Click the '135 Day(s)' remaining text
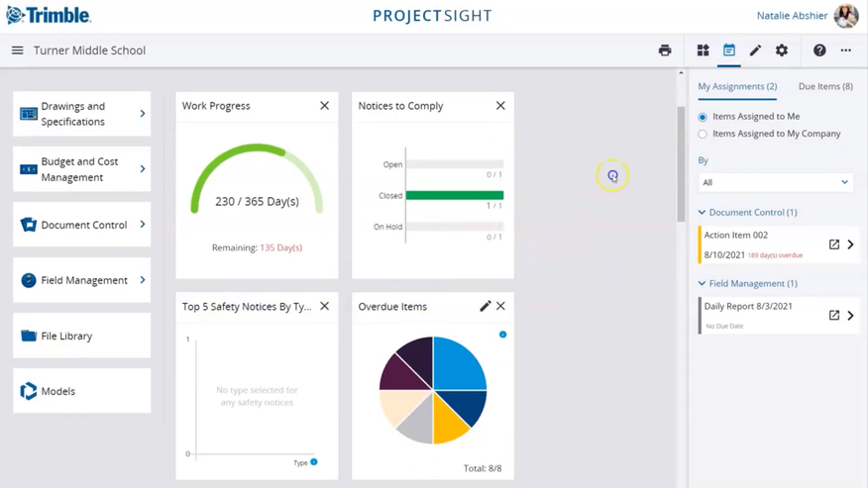868x488 pixels. click(x=281, y=247)
